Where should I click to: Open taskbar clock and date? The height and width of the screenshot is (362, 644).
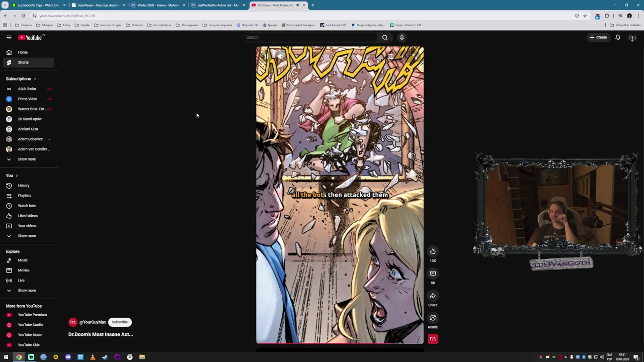click(622, 357)
